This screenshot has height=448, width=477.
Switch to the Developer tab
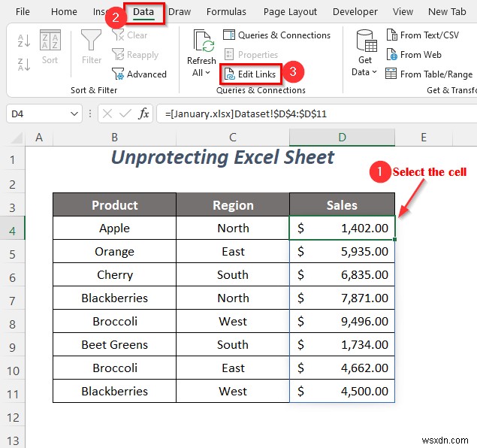(x=355, y=12)
